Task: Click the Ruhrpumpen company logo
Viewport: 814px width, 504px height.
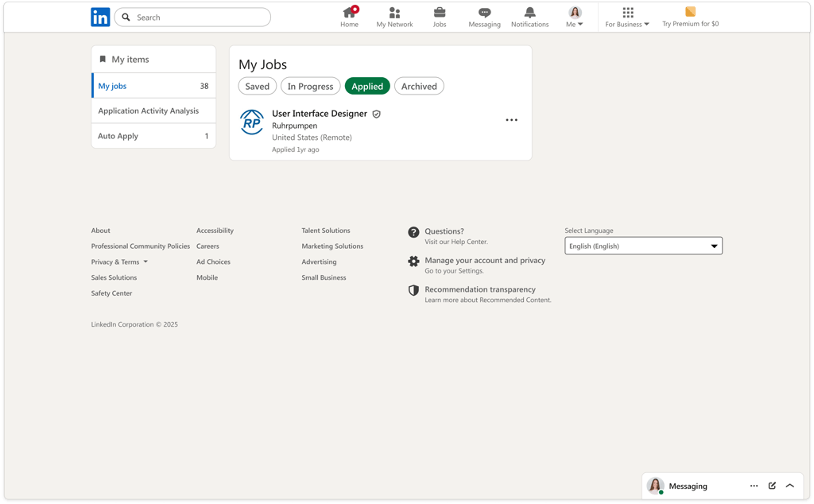Action: point(252,122)
